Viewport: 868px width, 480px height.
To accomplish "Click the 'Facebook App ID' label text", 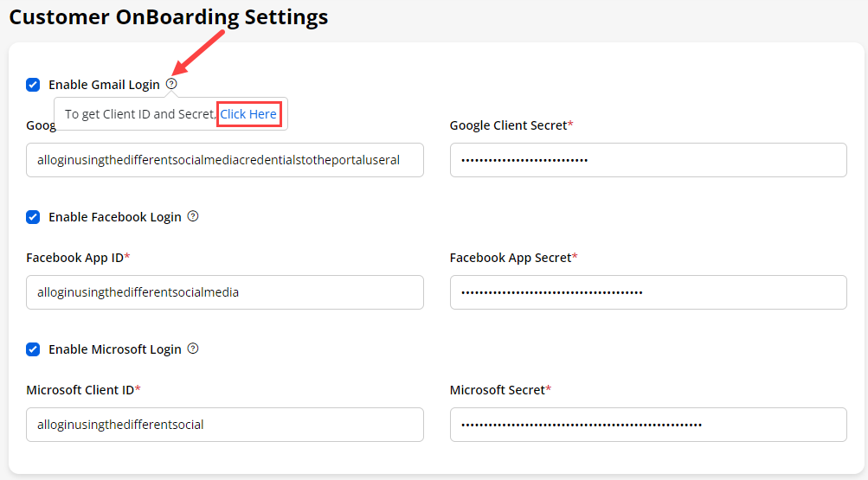I will coord(75,258).
